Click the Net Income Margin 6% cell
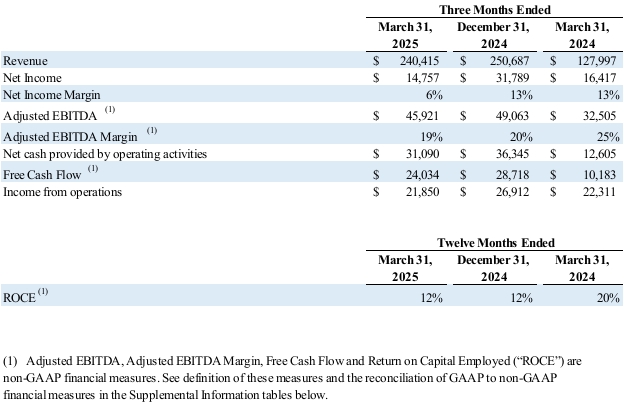624x404 pixels. coord(433,95)
